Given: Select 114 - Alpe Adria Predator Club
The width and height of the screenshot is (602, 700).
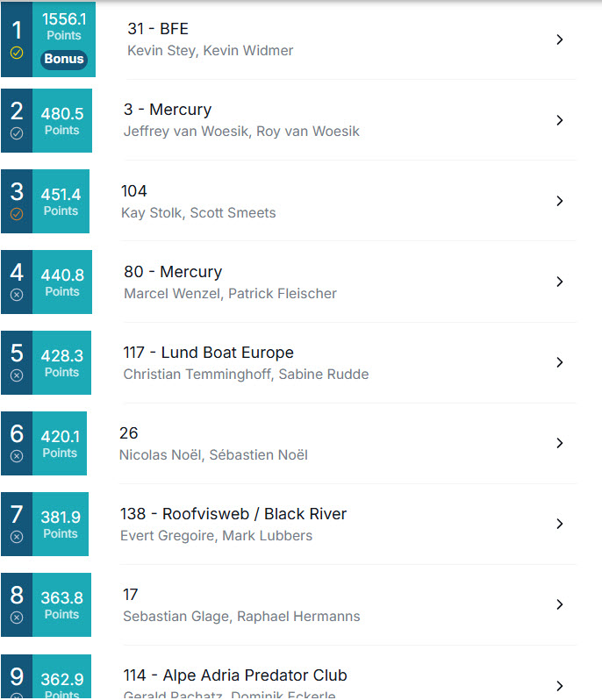Looking at the screenshot, I should (235, 675).
